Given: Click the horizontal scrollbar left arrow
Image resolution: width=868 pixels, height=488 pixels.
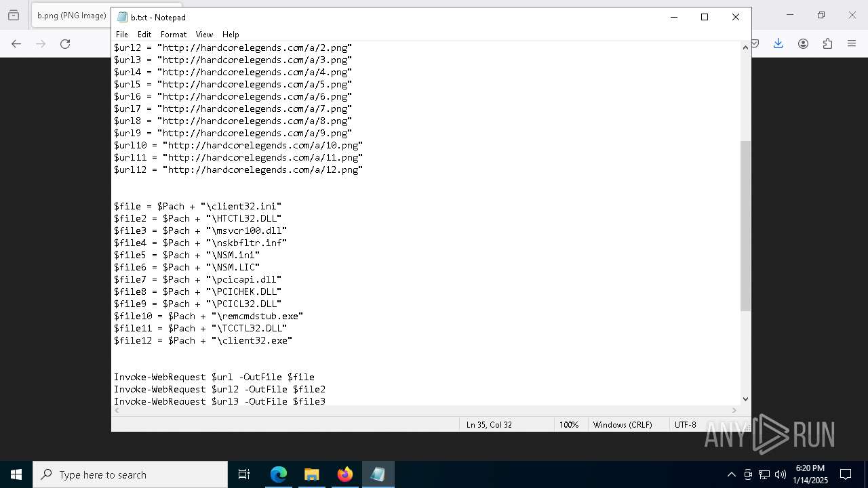Looking at the screenshot, I should (x=117, y=410).
